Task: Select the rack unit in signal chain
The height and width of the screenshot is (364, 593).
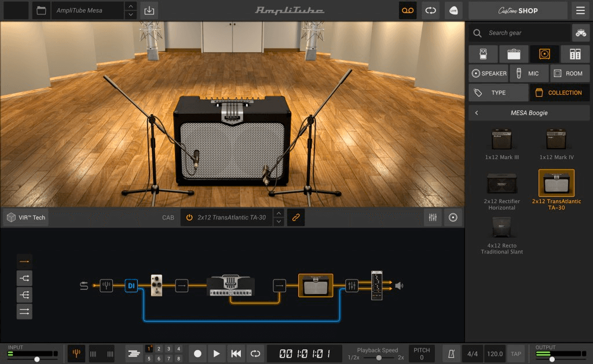Action: tap(376, 285)
